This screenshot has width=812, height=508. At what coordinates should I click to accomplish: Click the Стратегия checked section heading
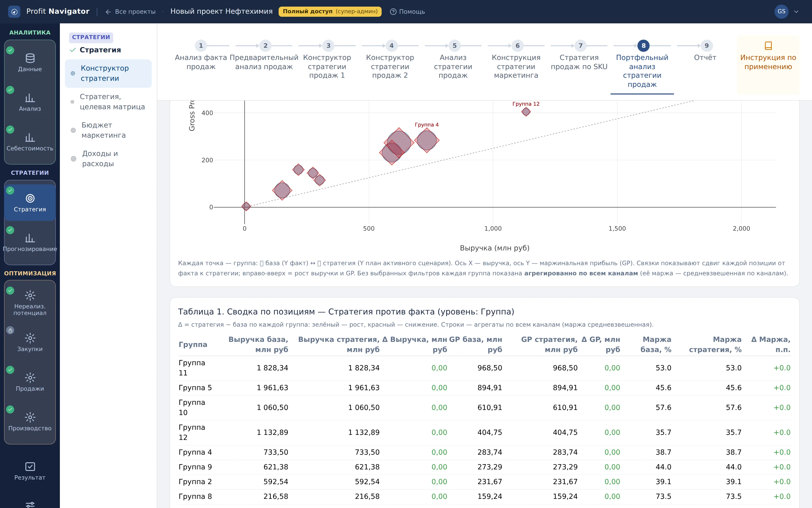pos(96,50)
